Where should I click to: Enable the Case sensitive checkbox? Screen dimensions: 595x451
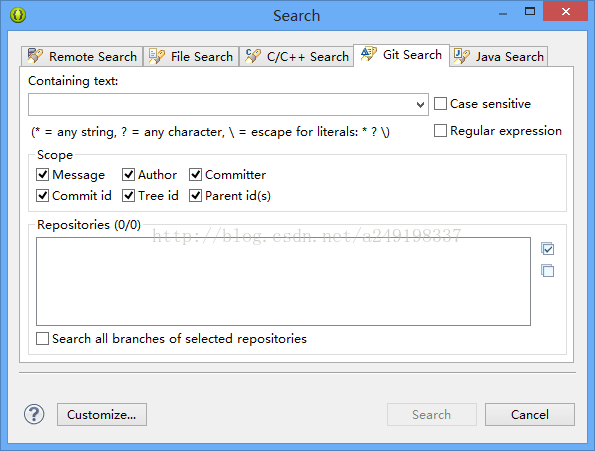[x=440, y=104]
